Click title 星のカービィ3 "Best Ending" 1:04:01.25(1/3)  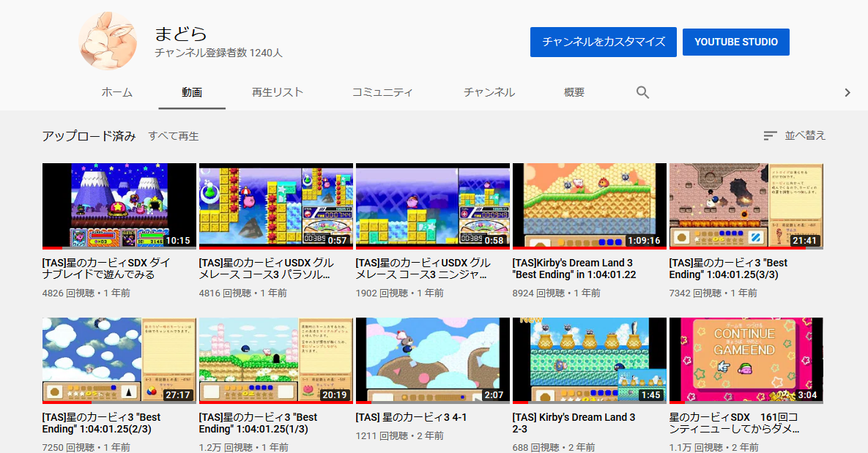[258, 423]
